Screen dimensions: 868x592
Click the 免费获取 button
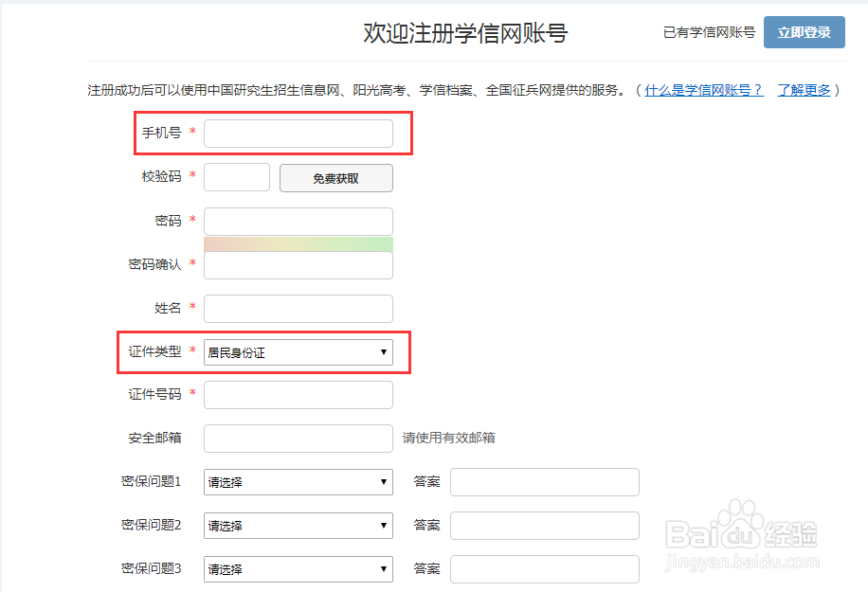click(336, 178)
